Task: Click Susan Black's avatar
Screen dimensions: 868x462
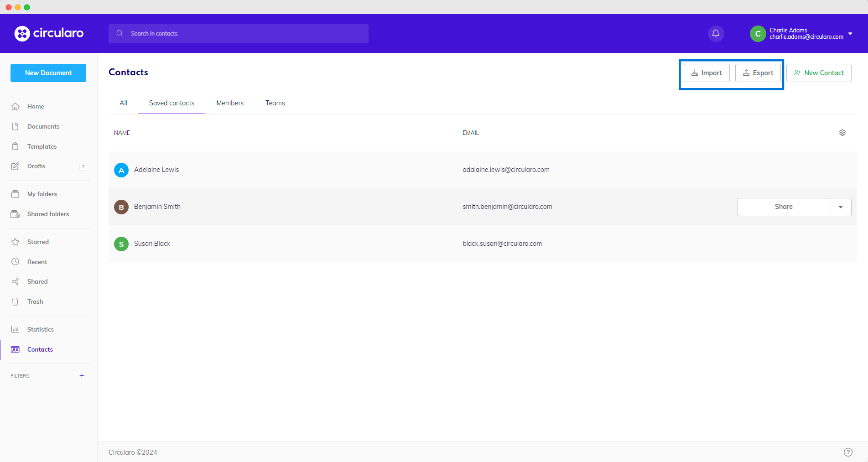Action: 121,244
